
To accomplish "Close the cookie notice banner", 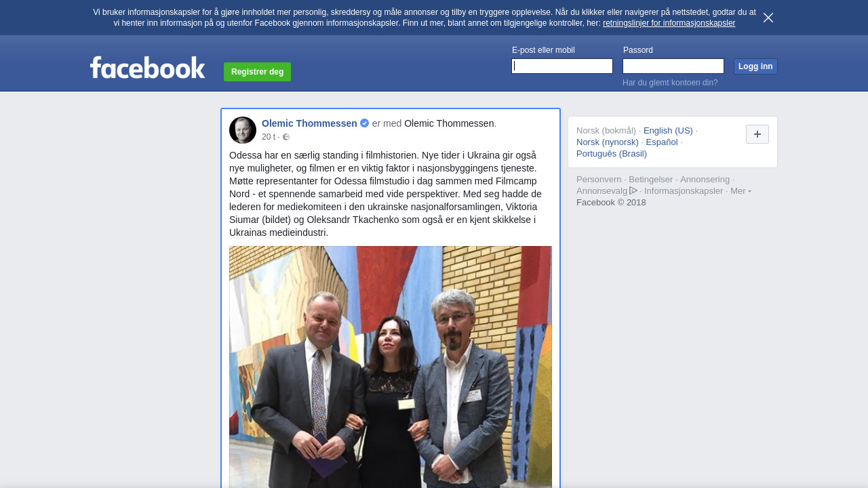I will [768, 18].
